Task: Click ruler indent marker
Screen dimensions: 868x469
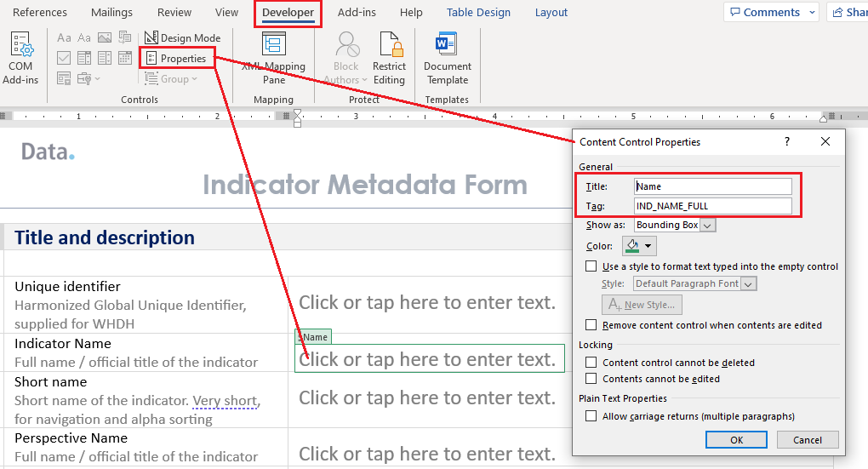Action: [x=297, y=117]
